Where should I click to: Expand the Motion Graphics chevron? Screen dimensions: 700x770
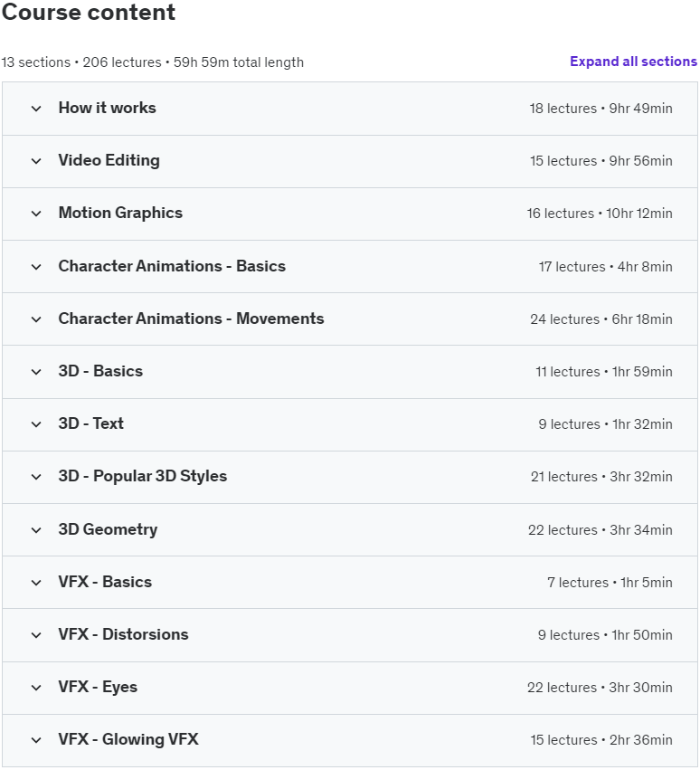pyautogui.click(x=36, y=214)
